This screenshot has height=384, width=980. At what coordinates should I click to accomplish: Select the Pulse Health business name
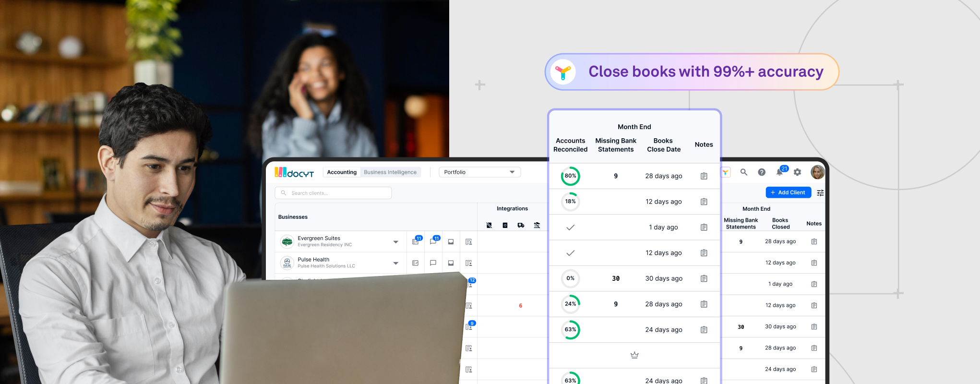point(313,260)
